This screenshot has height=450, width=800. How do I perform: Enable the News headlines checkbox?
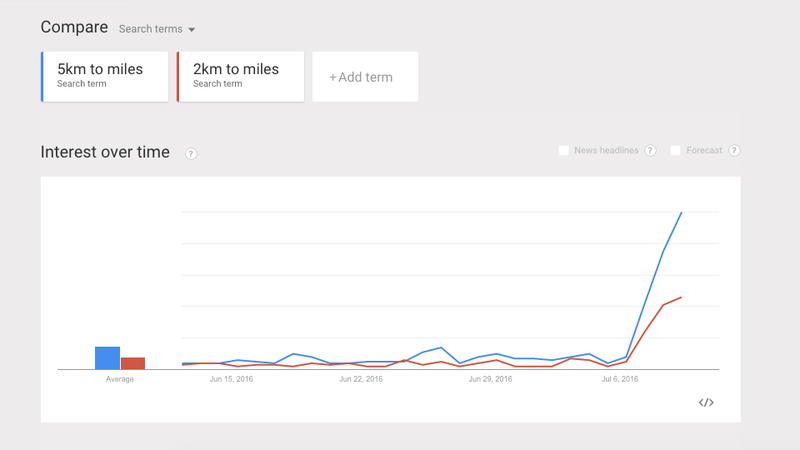(563, 151)
